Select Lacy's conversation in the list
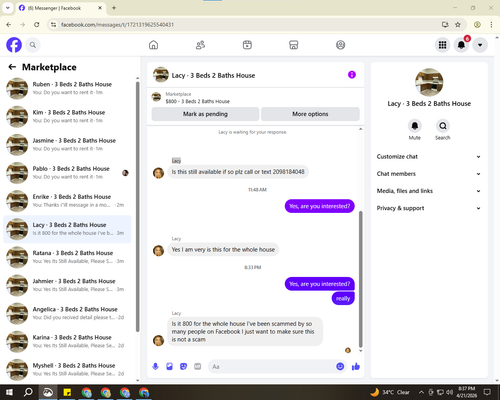The image size is (500, 400). point(67,229)
